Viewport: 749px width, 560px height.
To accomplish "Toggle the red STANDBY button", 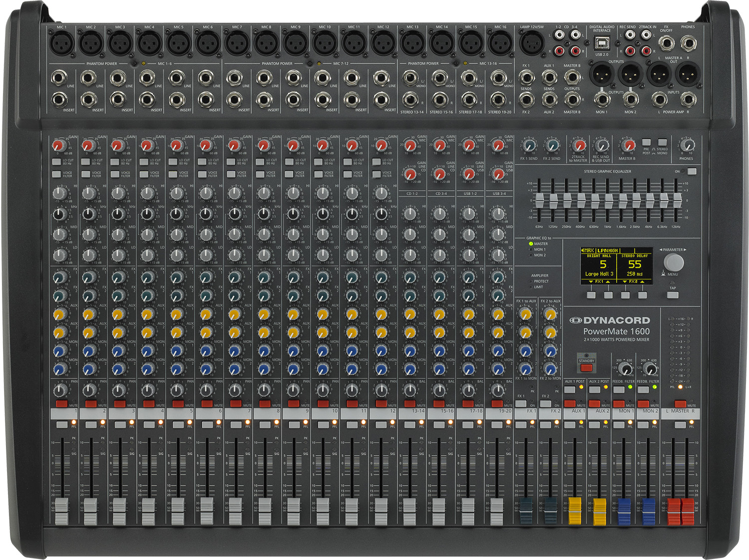I will (x=586, y=367).
